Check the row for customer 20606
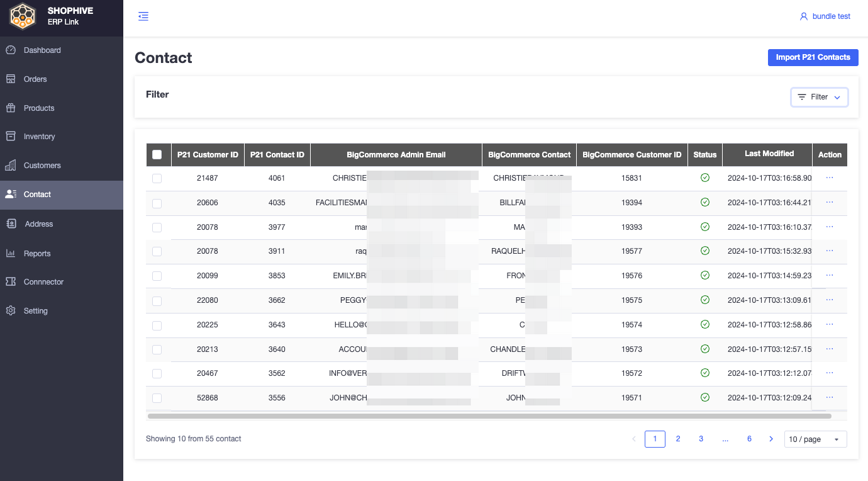 coord(157,203)
